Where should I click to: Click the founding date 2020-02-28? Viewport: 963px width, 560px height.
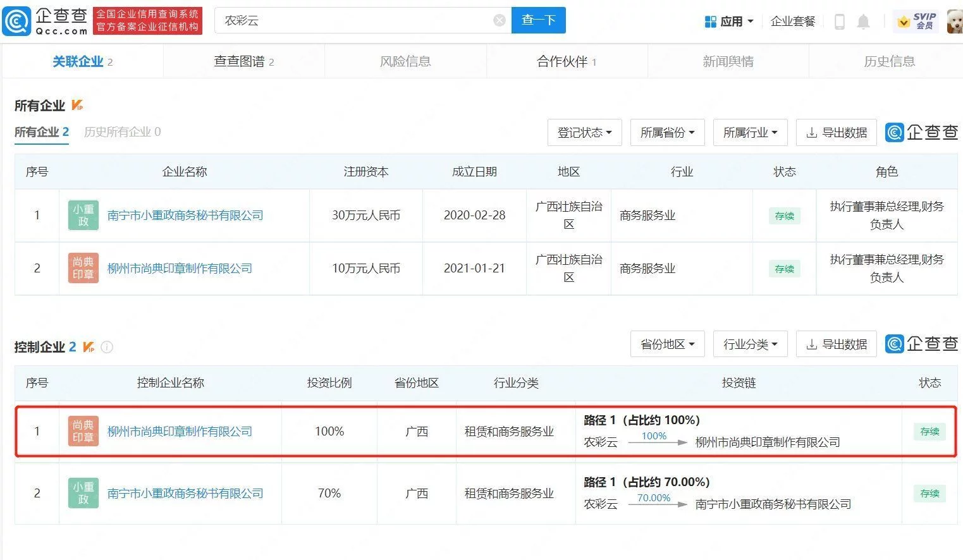click(475, 216)
